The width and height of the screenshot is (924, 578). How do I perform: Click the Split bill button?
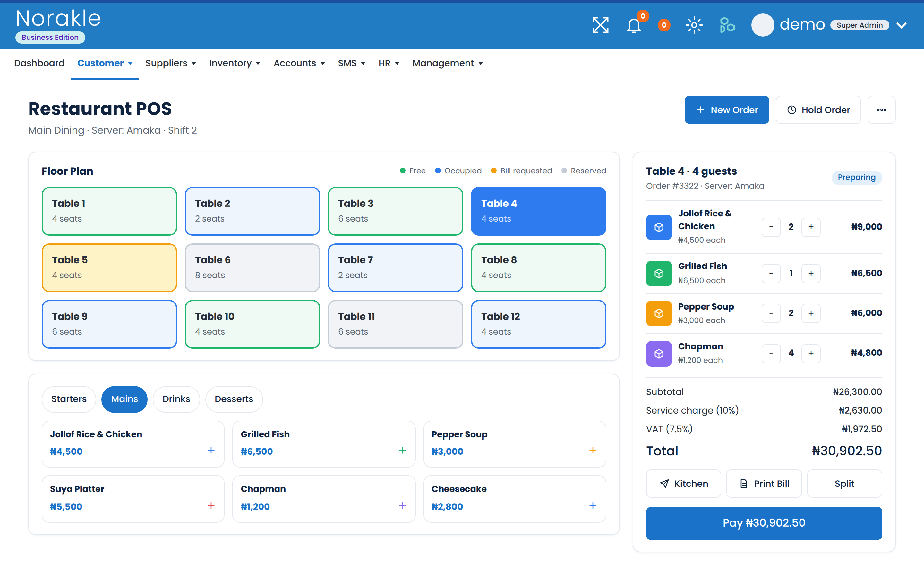click(x=844, y=484)
